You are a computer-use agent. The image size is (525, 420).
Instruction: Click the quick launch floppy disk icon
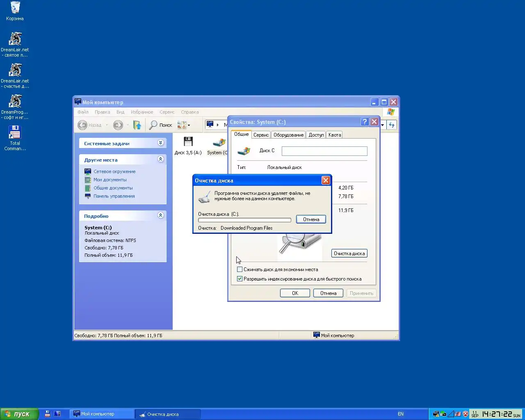[48, 414]
